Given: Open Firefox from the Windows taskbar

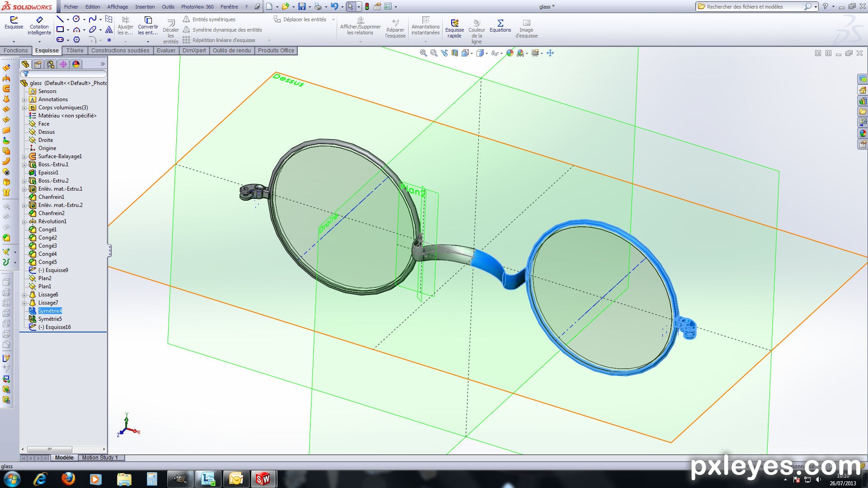Looking at the screenshot, I should pos(68,479).
